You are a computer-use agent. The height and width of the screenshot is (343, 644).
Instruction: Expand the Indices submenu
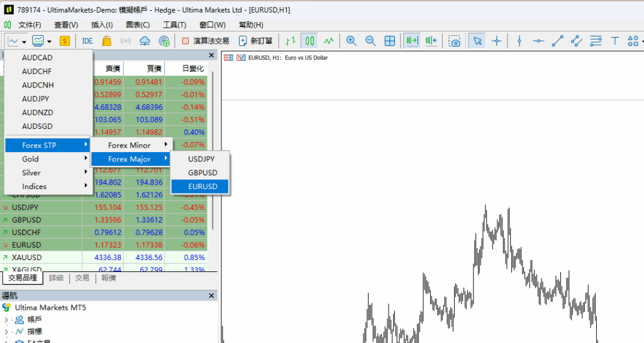[x=48, y=187]
